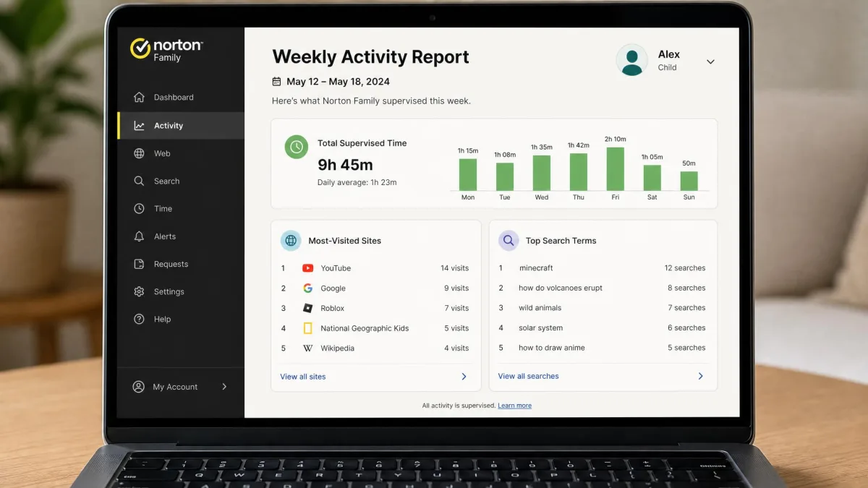The image size is (868, 488).
Task: Click the National Geographic Kids site name
Action: click(365, 328)
